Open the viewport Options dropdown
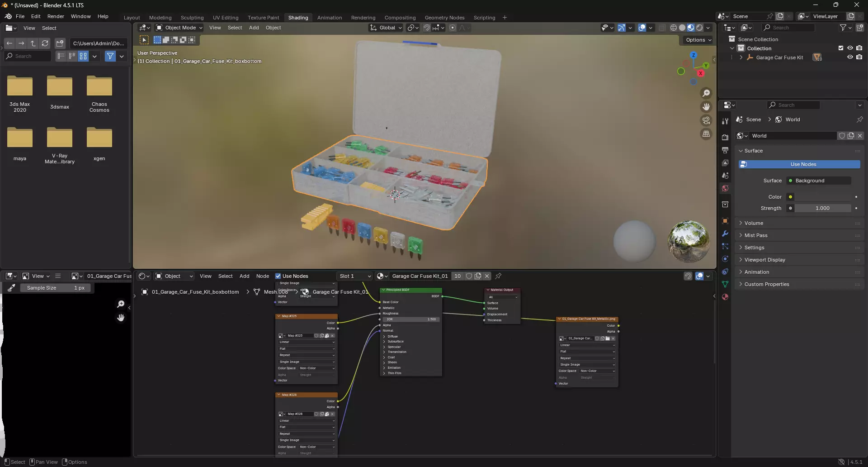The width and height of the screenshot is (868, 467). 698,40
